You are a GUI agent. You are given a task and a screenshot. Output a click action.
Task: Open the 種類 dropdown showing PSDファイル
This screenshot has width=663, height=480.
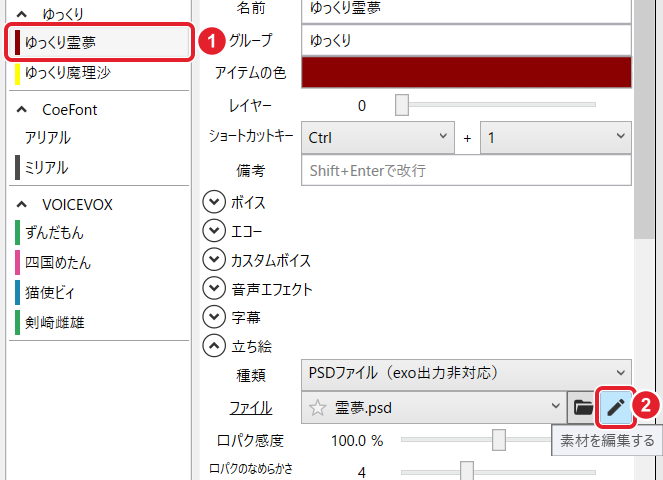click(466, 375)
